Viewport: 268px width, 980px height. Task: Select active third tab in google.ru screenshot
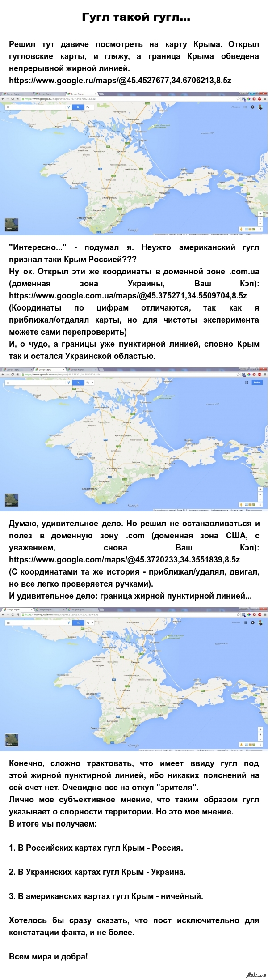(x=81, y=94)
